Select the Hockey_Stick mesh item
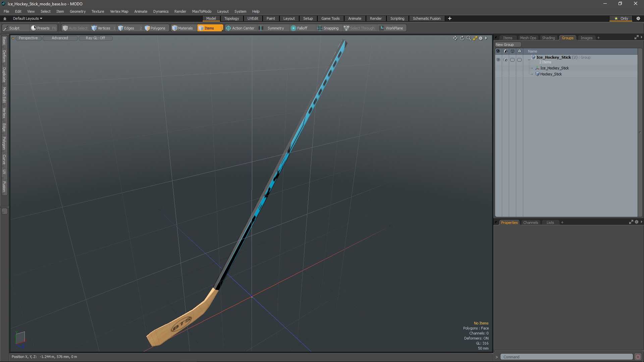 (551, 74)
